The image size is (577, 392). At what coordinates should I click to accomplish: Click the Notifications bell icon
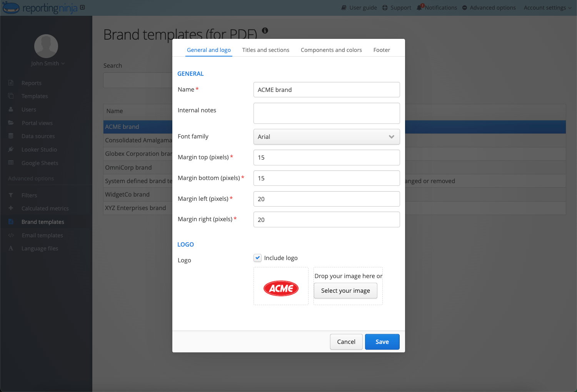419,7
